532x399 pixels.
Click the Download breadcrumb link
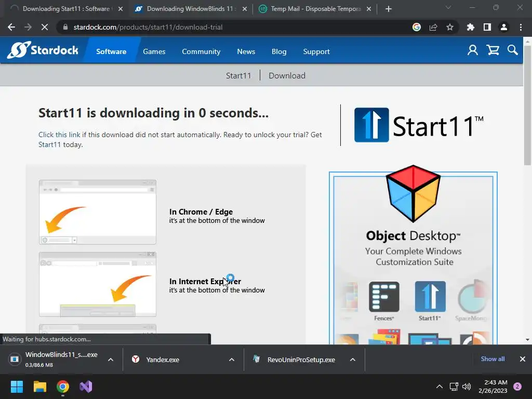287,76
